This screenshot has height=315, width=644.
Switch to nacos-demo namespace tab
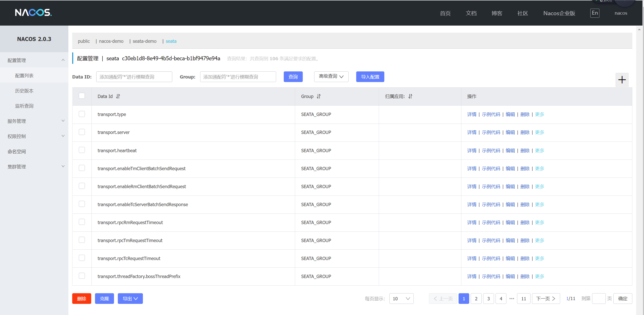(x=111, y=41)
